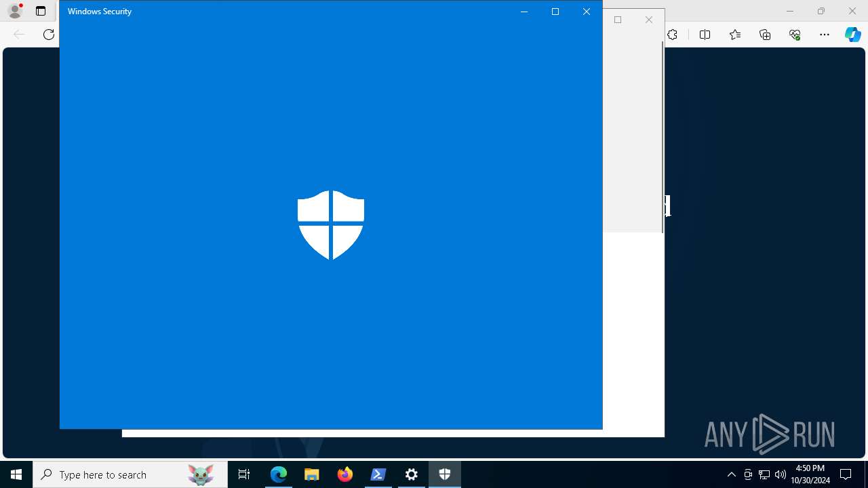The height and width of the screenshot is (488, 868).
Task: Select Windows Security taskbar icon
Action: pos(445,474)
